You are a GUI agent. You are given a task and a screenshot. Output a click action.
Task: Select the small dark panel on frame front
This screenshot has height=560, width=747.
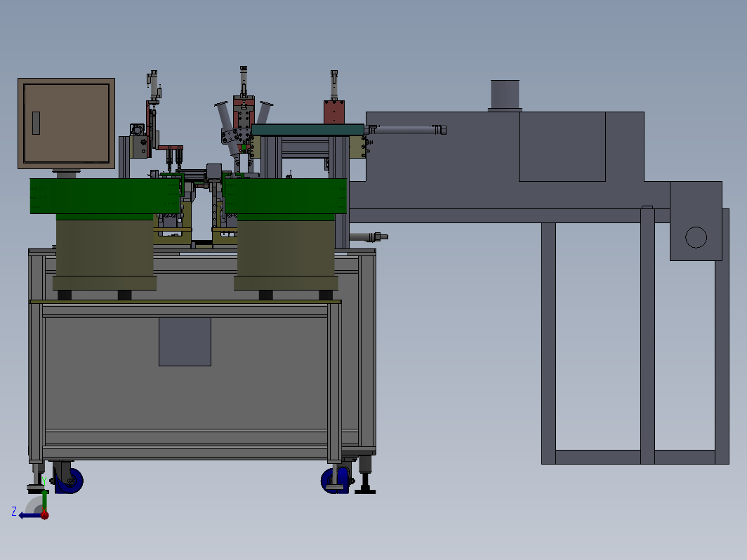[185, 342]
